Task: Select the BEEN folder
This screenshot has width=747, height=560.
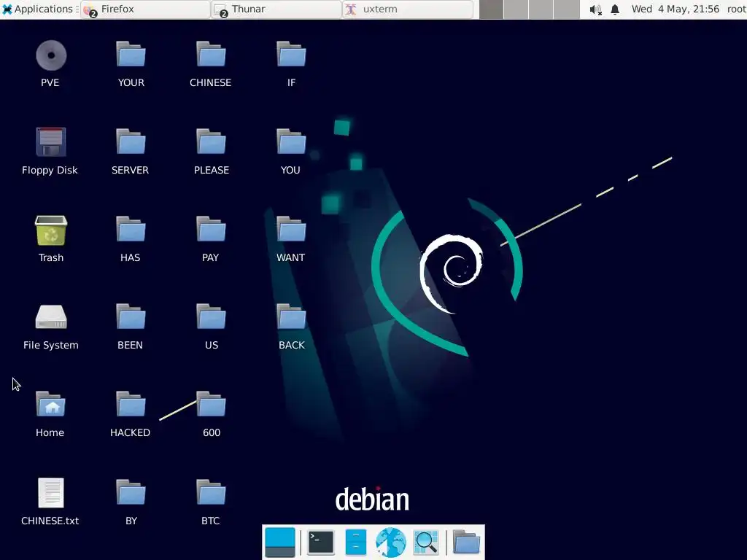Action: click(131, 317)
